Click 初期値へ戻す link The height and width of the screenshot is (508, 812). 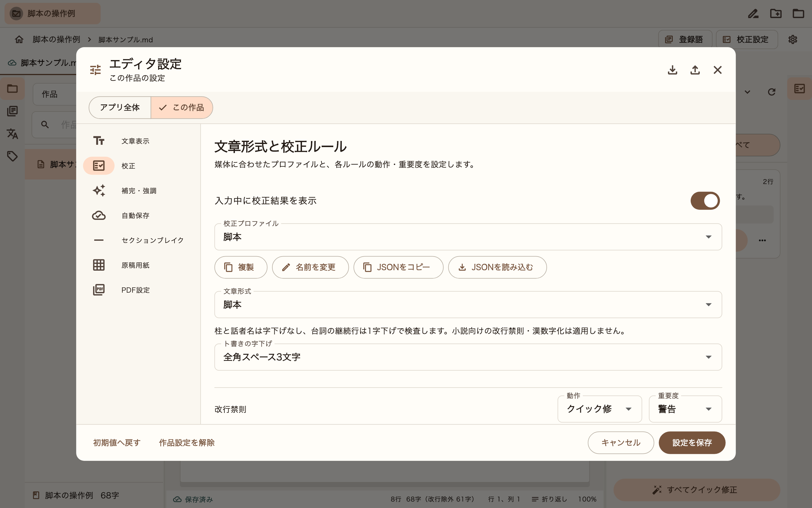(x=117, y=443)
